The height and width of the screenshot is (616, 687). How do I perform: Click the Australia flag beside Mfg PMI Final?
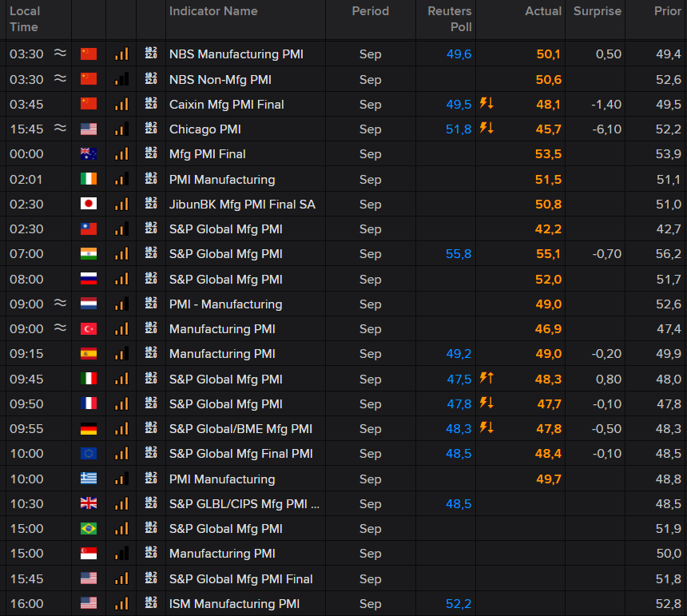[x=89, y=153]
